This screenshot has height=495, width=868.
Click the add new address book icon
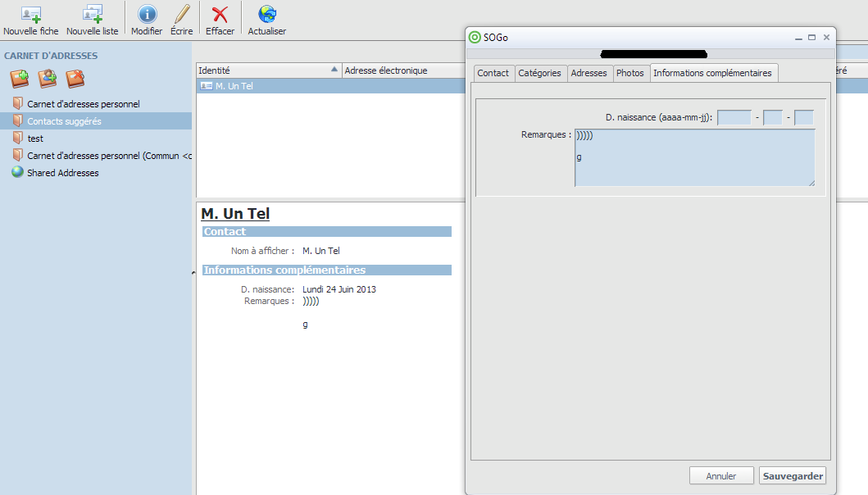coord(20,79)
